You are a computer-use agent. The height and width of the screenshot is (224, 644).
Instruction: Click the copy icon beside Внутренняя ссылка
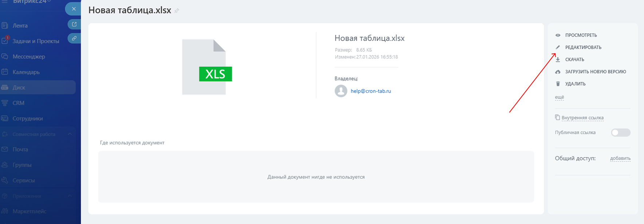(557, 117)
